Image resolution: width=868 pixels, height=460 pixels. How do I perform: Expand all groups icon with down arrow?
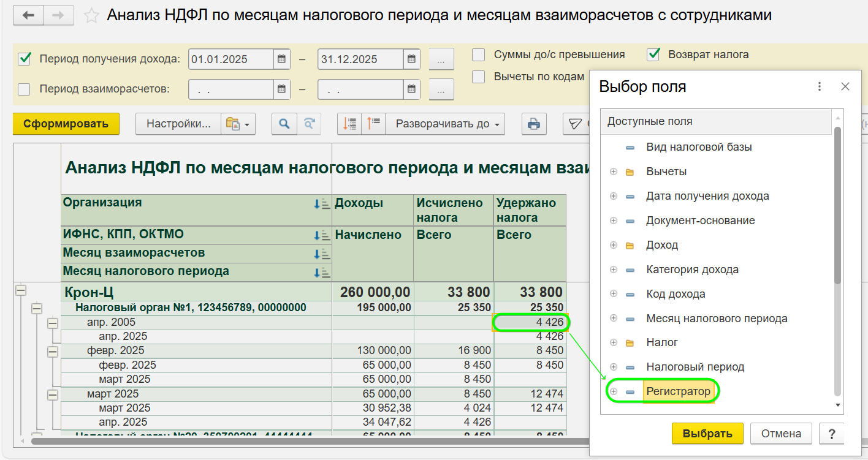349,124
